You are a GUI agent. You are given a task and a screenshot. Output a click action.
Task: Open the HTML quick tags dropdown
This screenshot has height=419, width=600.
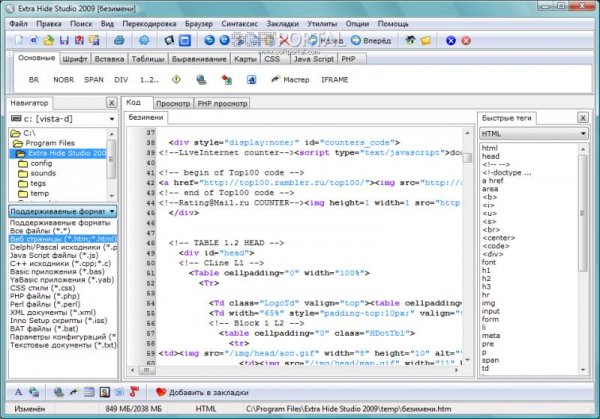pyautogui.click(x=532, y=132)
